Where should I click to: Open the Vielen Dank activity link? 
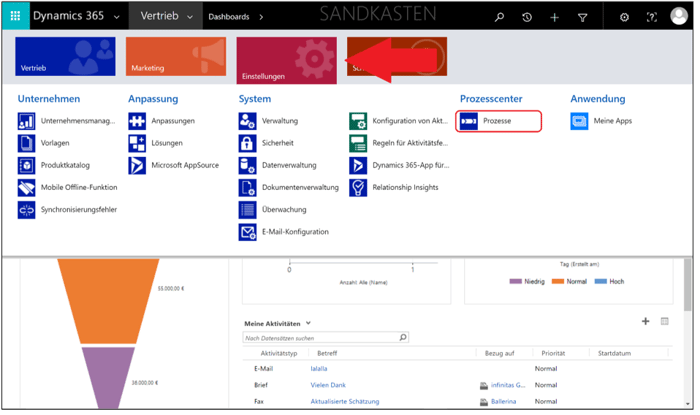point(328,385)
